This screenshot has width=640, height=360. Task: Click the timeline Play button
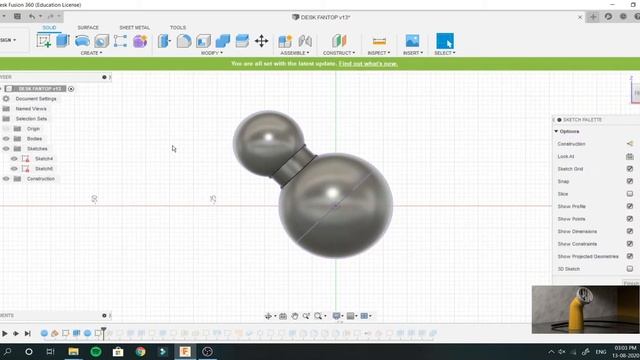coord(4,333)
